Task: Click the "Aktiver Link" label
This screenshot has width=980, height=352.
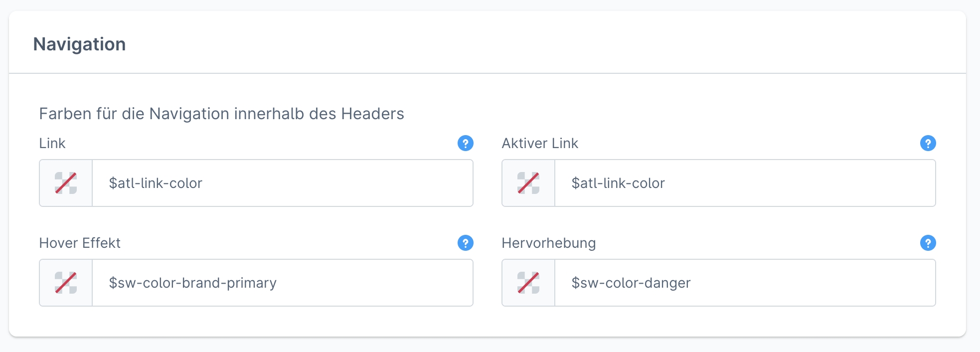Action: click(540, 144)
